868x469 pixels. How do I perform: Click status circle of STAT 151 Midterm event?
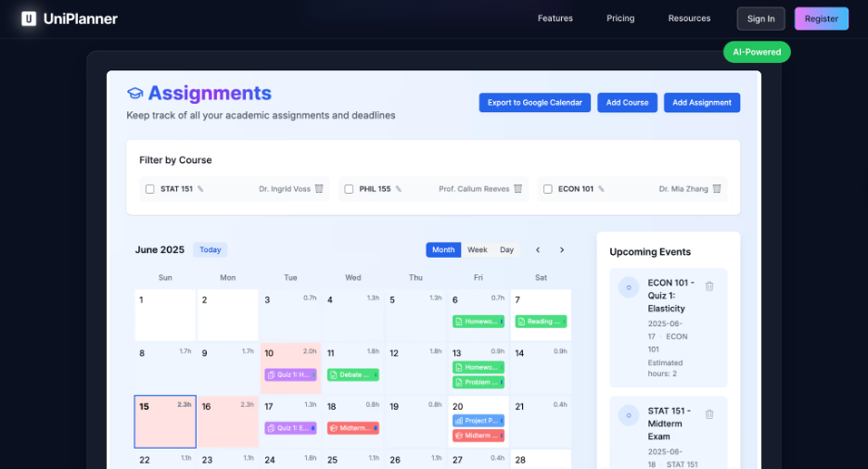629,415
